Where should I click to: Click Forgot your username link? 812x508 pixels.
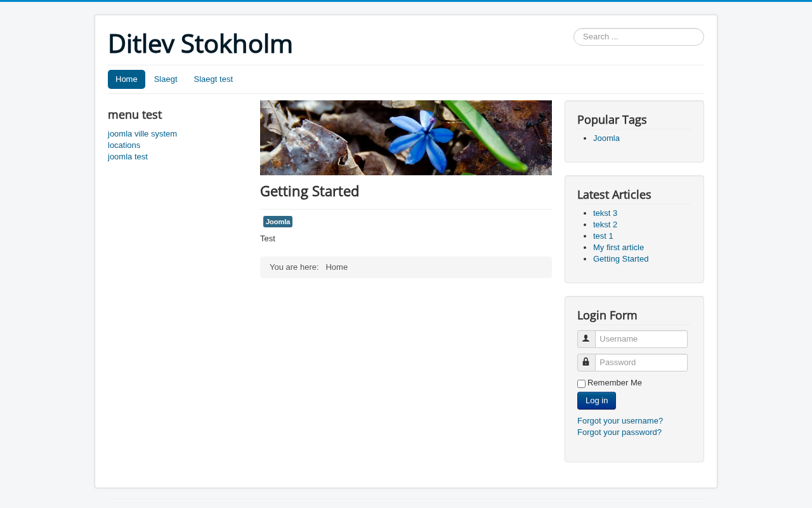click(620, 421)
